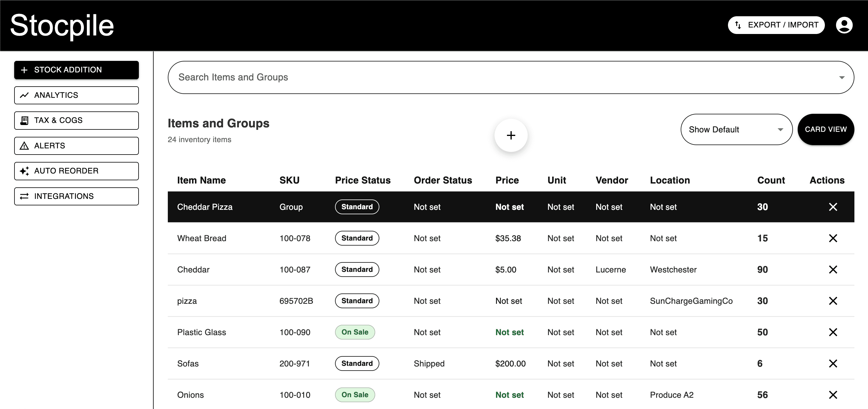
Task: Expand the search bar dropdown arrow
Action: pos(841,77)
